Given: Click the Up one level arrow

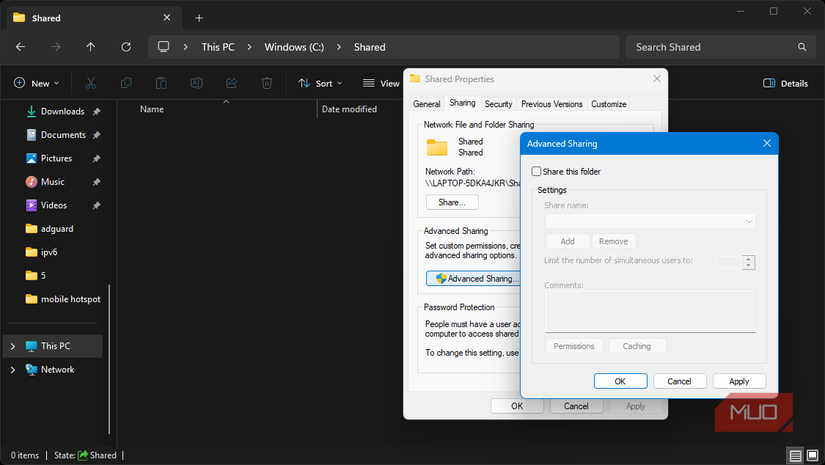Looking at the screenshot, I should pos(90,47).
